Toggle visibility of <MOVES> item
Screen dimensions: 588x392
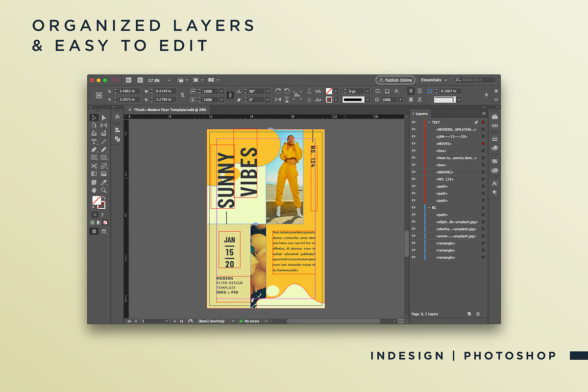pyautogui.click(x=414, y=144)
